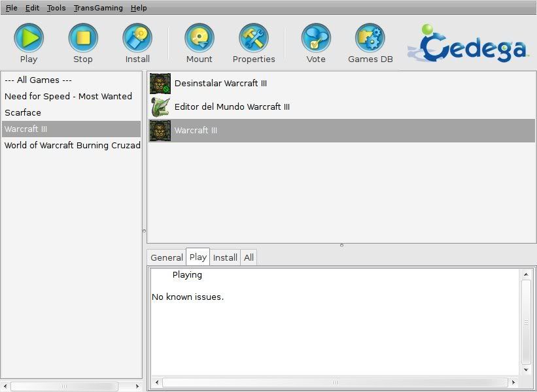This screenshot has width=537, height=392.
Task: Select Scarface in the games list
Action: pyautogui.click(x=71, y=112)
